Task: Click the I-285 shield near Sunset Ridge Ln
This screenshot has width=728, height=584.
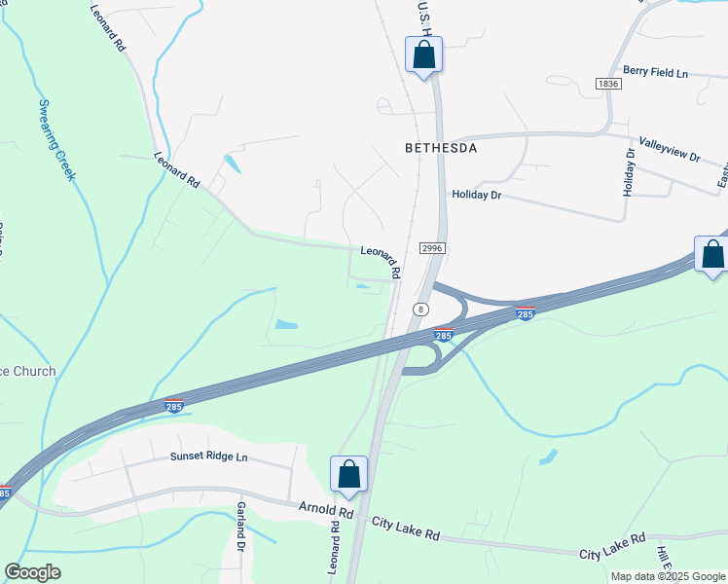Action: (x=174, y=406)
